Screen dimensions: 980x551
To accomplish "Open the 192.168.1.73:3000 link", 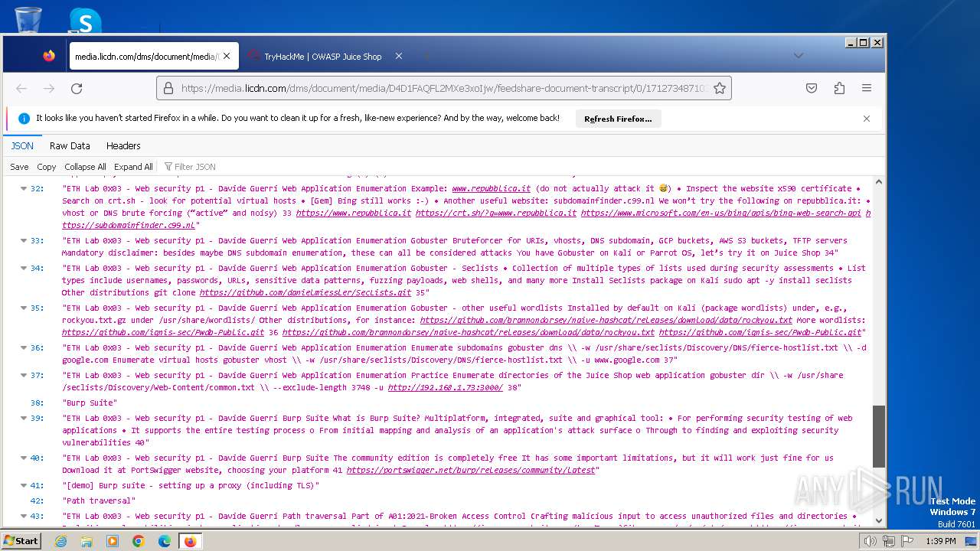I will [x=446, y=387].
